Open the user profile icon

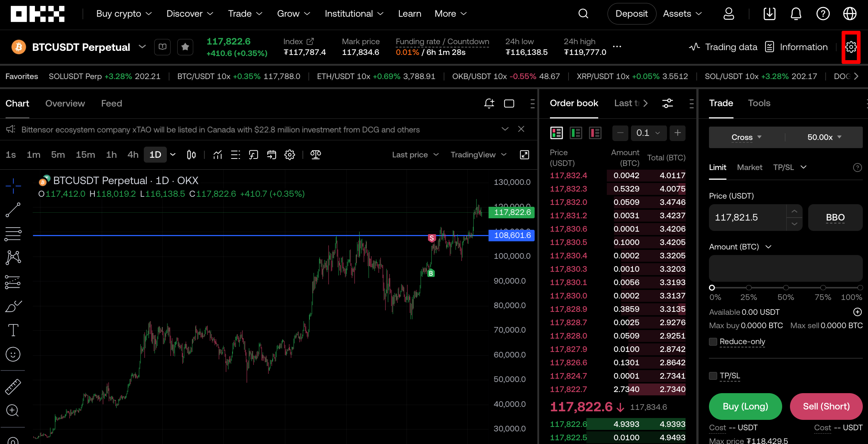pyautogui.click(x=729, y=14)
